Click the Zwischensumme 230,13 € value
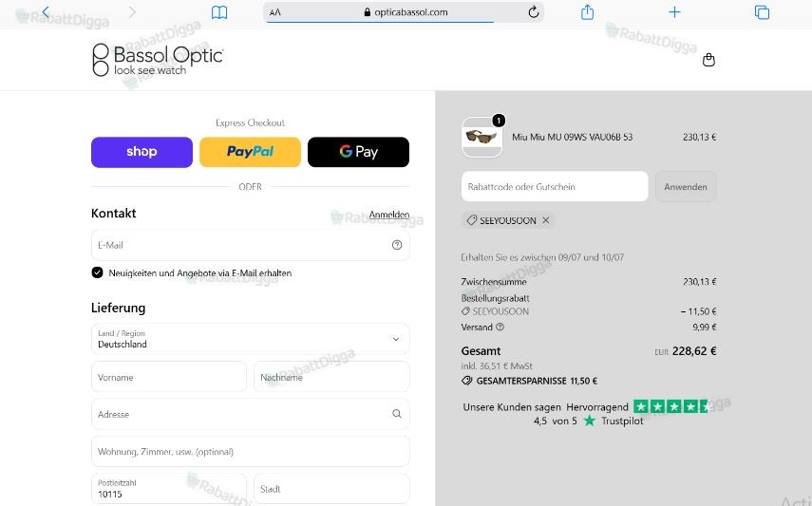812x506 pixels. [700, 282]
